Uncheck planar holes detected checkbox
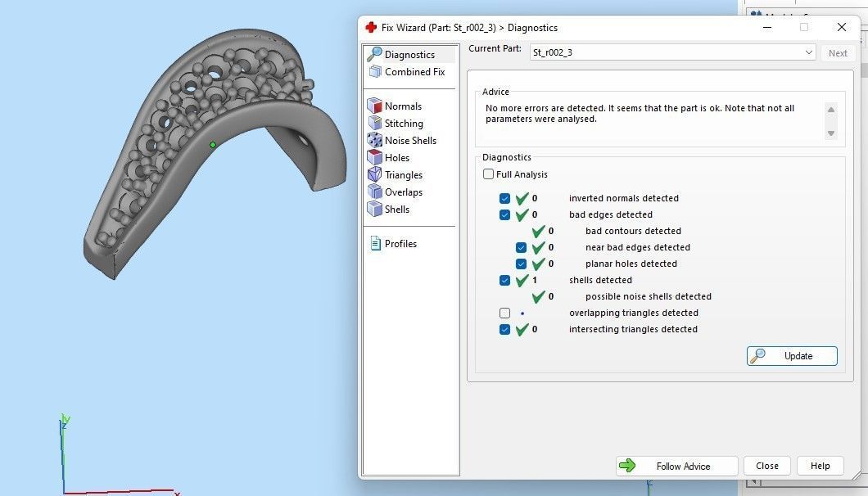Viewport: 868px width, 496px height. 521,264
